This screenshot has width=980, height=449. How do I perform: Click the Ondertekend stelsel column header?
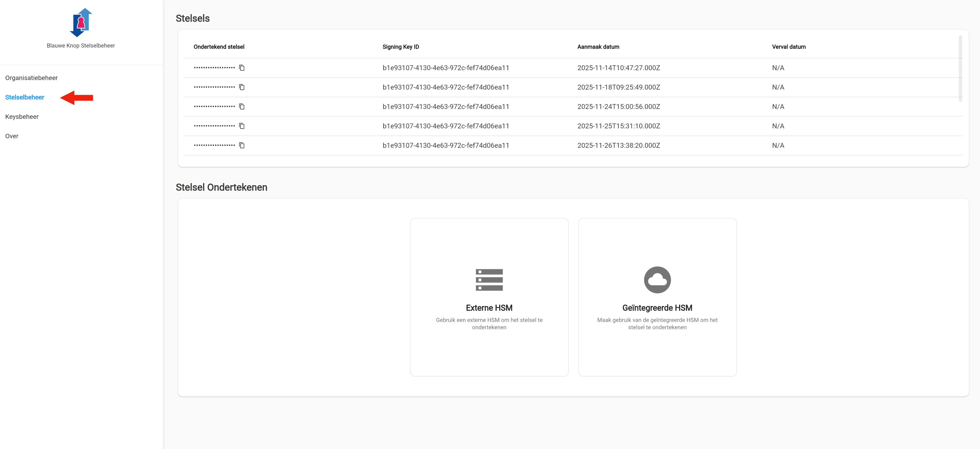tap(219, 47)
